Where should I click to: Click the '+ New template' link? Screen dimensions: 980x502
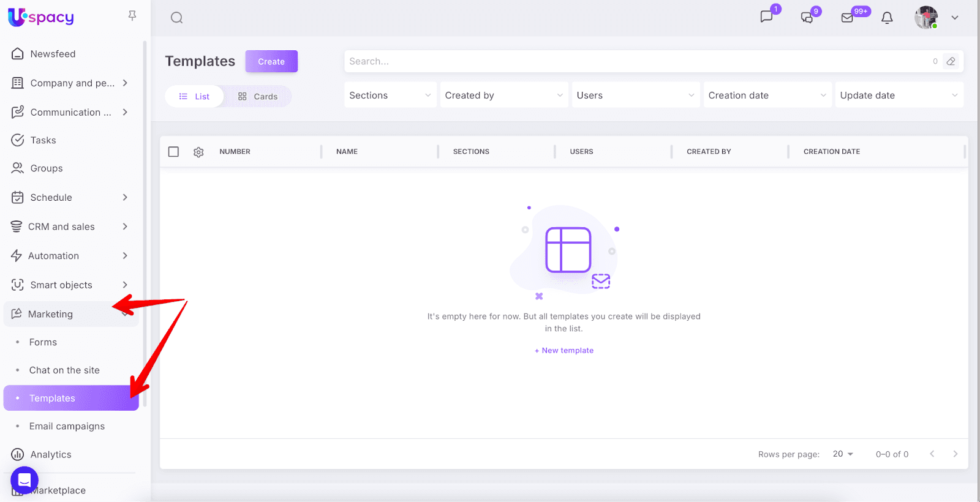click(x=564, y=351)
